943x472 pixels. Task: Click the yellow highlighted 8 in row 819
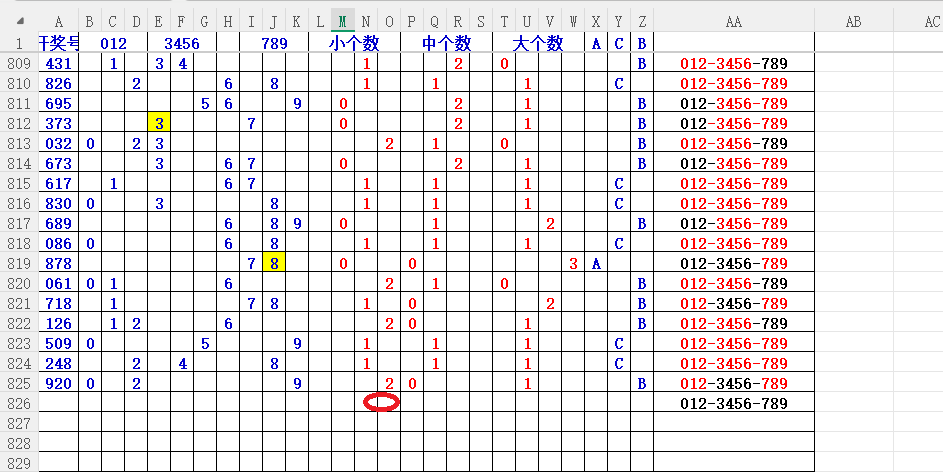coord(274,263)
